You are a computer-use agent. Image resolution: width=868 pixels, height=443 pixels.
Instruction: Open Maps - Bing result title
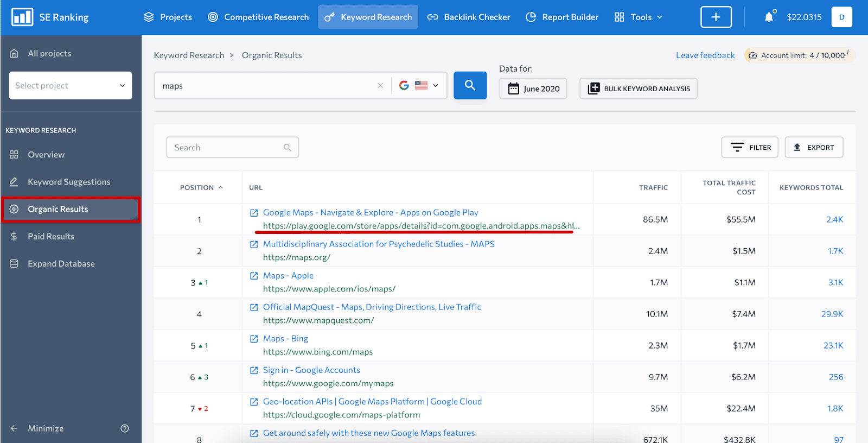pyautogui.click(x=285, y=339)
